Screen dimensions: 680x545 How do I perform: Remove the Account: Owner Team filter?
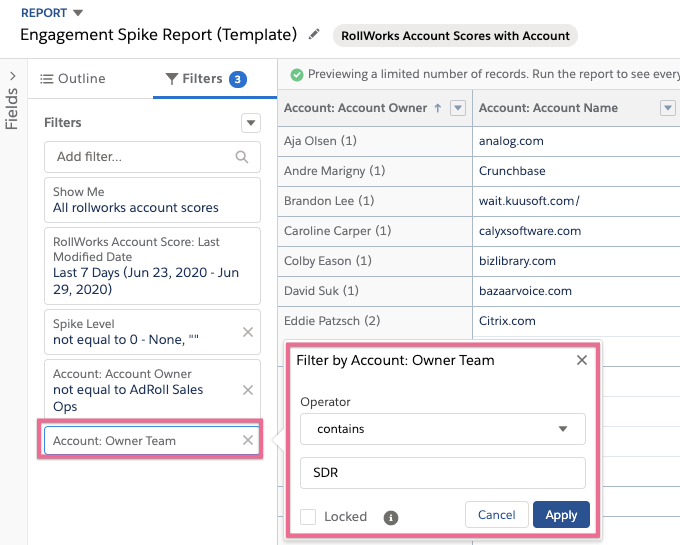(x=248, y=441)
